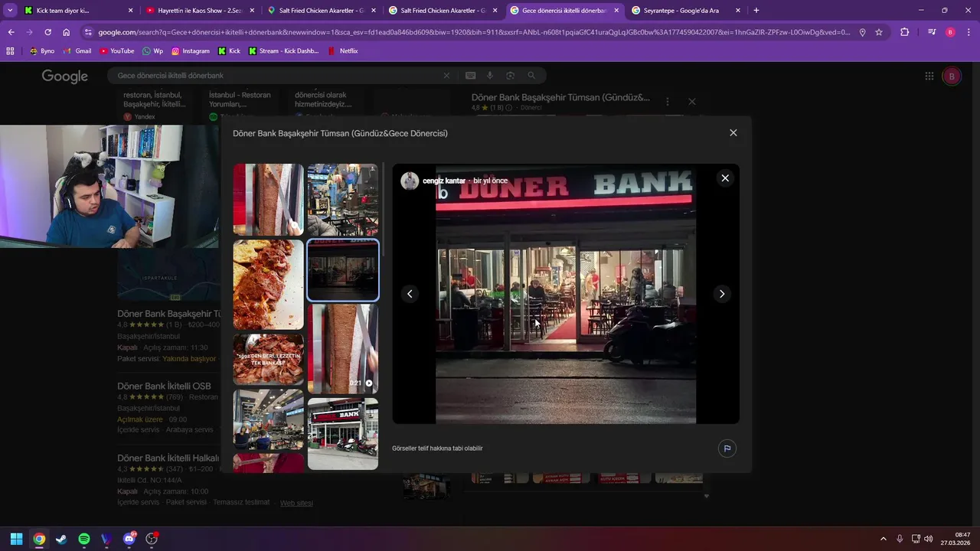Open the apps grid icon in bookmarks bar

[10, 51]
